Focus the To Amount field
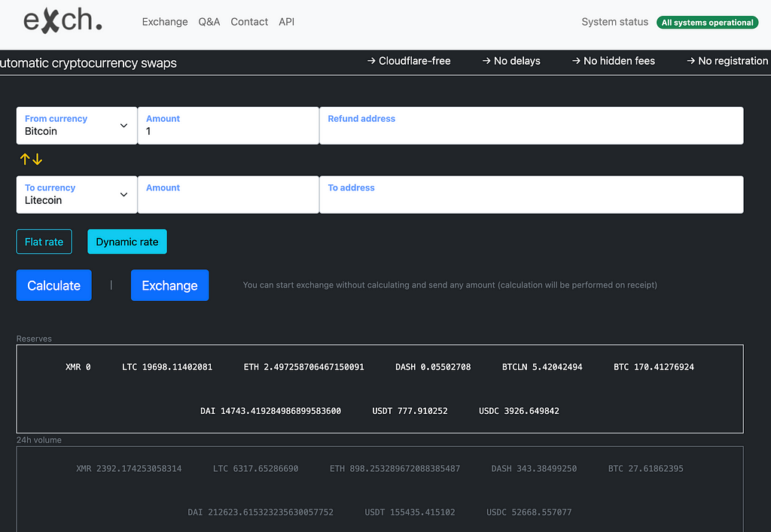The width and height of the screenshot is (771, 532). tap(228, 195)
